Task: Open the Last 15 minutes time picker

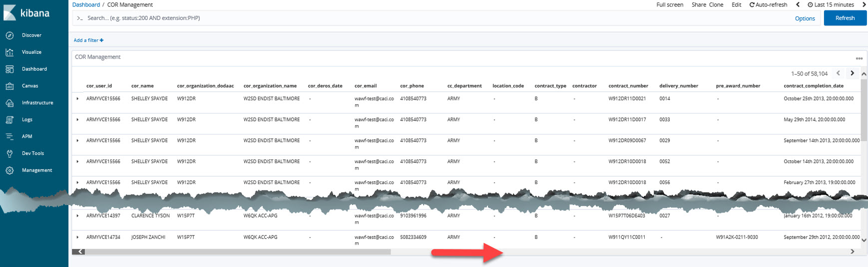Action: click(x=831, y=5)
